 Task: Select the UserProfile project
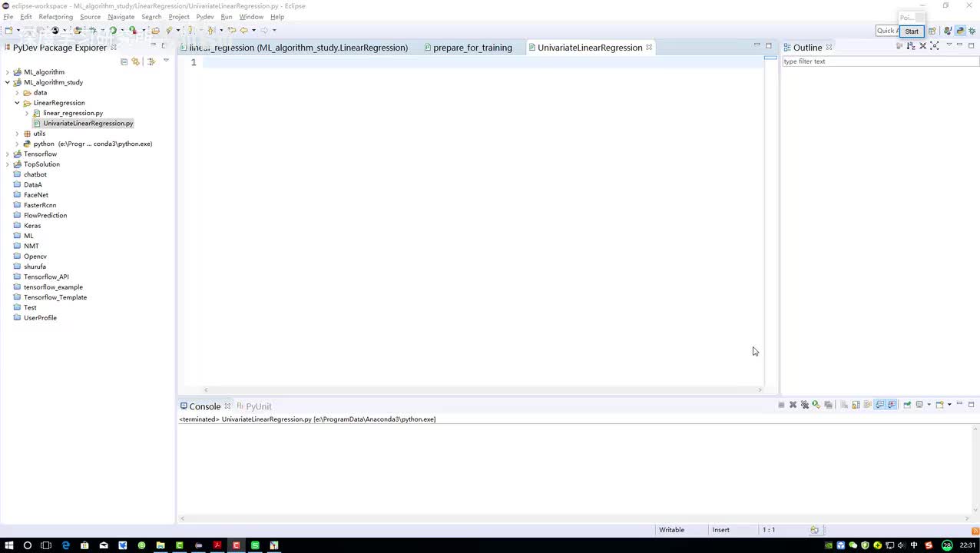click(40, 318)
